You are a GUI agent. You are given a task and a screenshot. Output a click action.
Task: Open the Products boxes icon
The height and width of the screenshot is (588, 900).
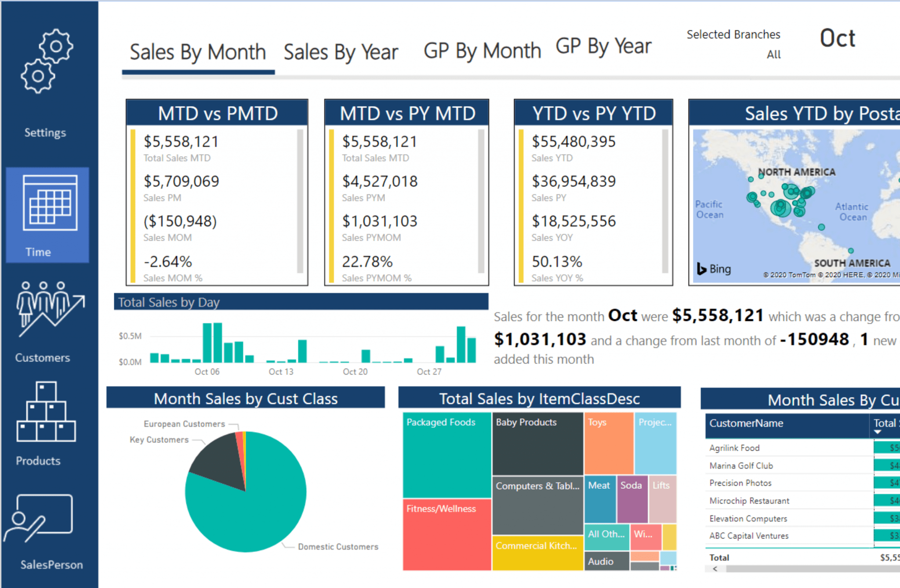46,412
